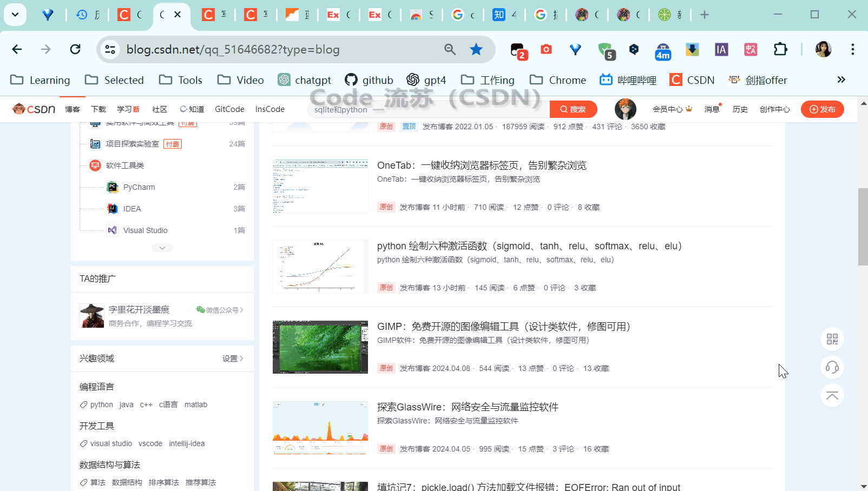
Task: Click the browser address bar URL
Action: [233, 50]
